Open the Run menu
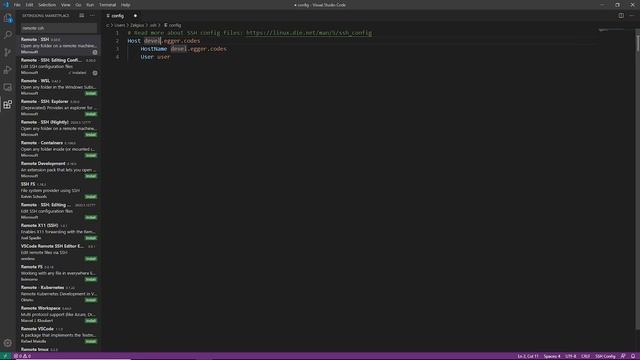The height and width of the screenshot is (360, 640). click(x=90, y=5)
